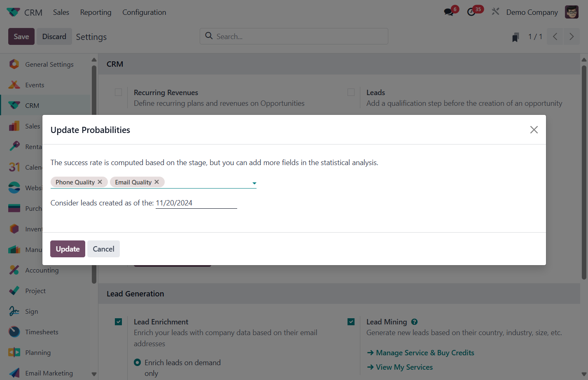Uncheck the Lead Enrichment checkbox
This screenshot has width=588, height=380.
coord(119,322)
